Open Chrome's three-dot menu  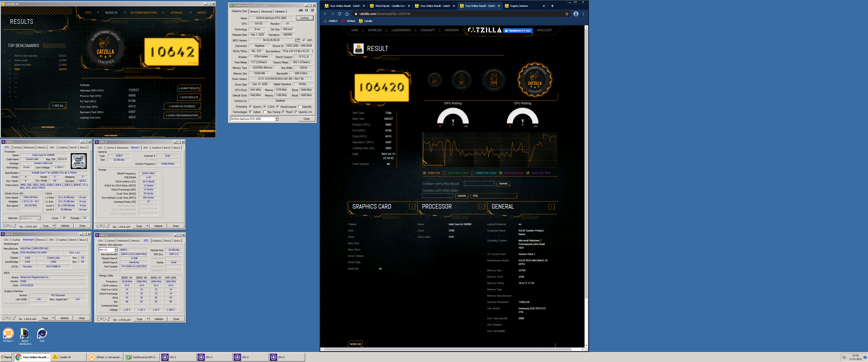pyautogui.click(x=583, y=14)
